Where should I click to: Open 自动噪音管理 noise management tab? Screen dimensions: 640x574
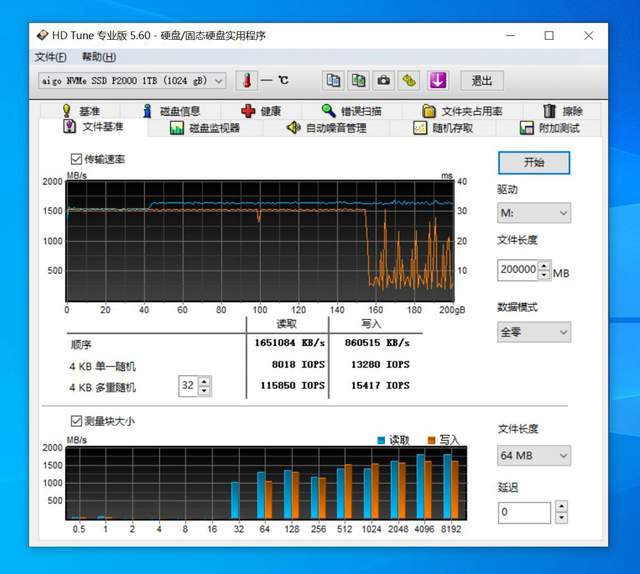coord(327,128)
